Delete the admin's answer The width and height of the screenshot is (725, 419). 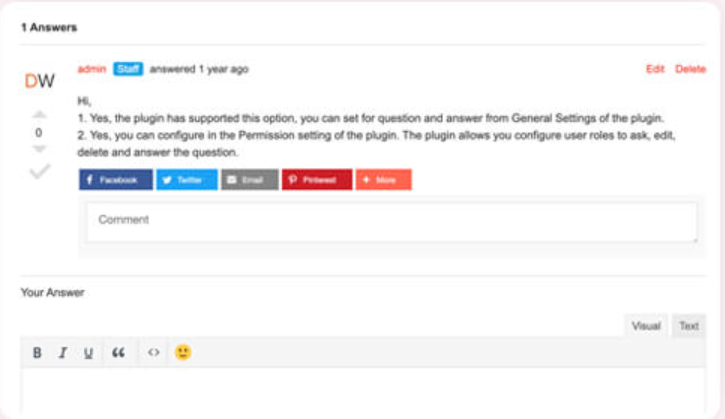coord(690,69)
